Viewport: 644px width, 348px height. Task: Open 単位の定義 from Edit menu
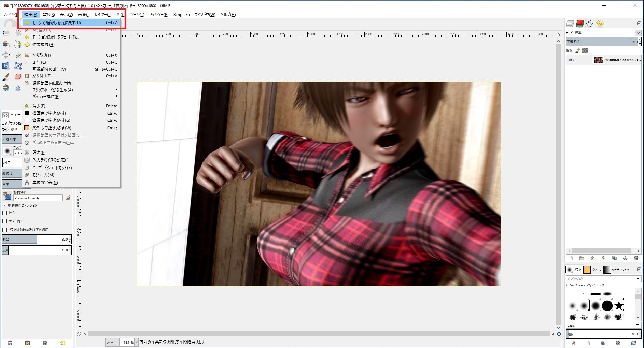coord(71,183)
